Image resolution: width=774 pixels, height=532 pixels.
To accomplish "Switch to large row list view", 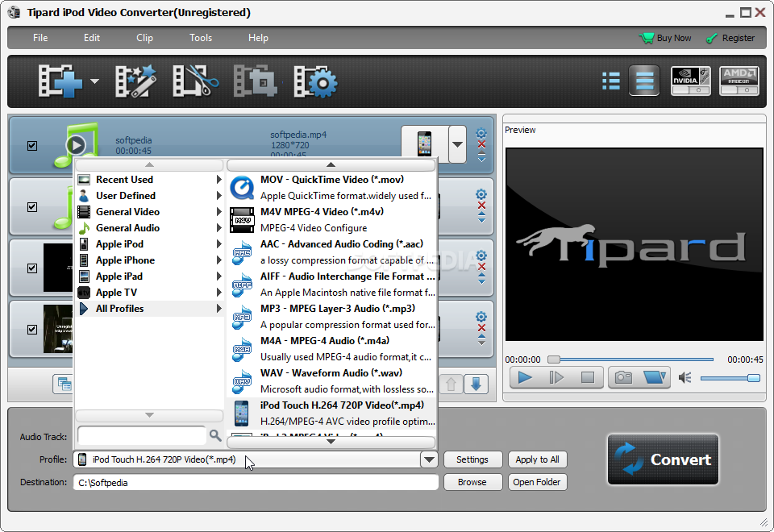I will click(x=644, y=81).
